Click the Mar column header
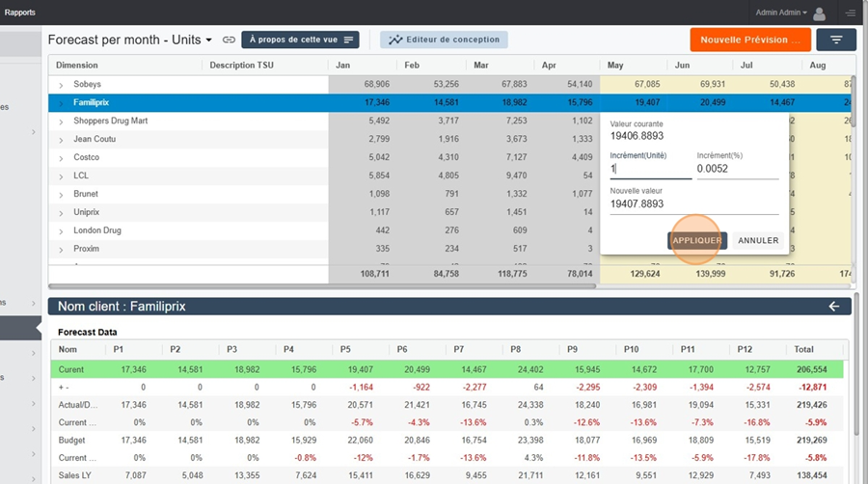 tap(480, 66)
